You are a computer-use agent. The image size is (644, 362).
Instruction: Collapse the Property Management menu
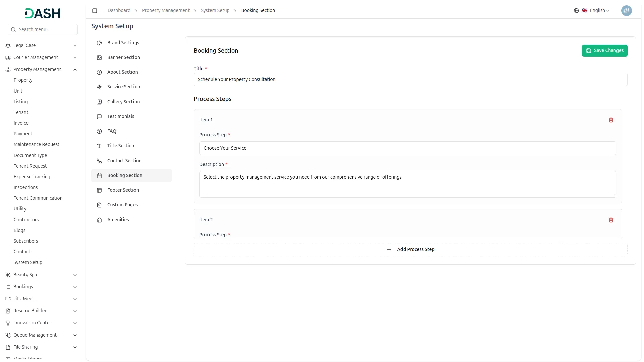(x=75, y=70)
